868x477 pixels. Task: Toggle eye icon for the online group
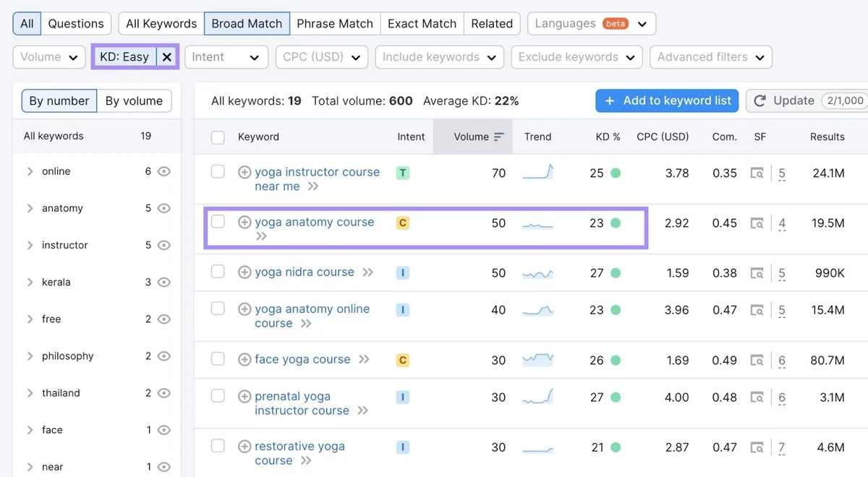[164, 171]
